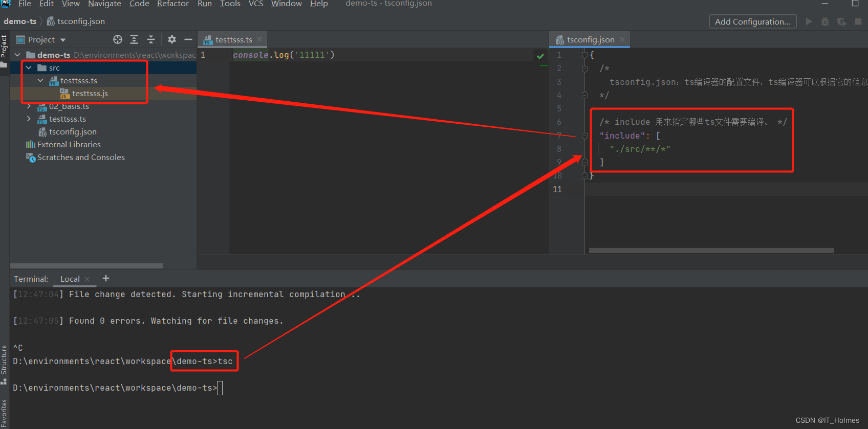Add a new terminal session
Viewport: 868px width, 429px height.
pos(106,278)
